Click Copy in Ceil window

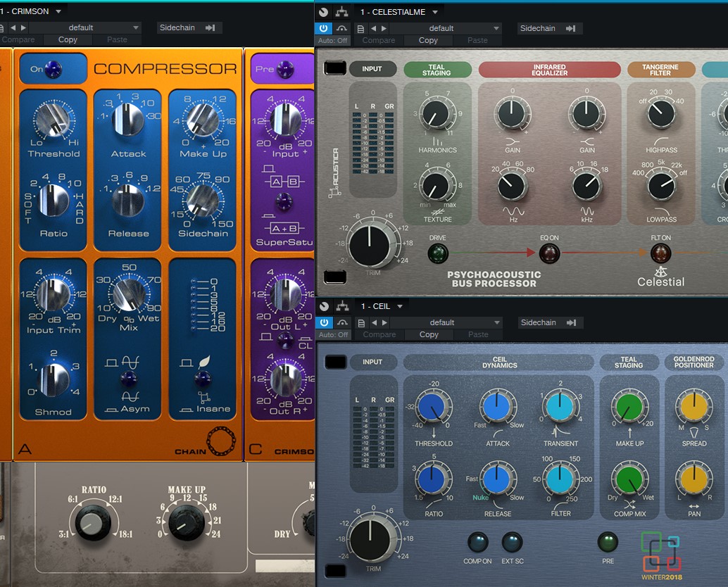tap(429, 334)
